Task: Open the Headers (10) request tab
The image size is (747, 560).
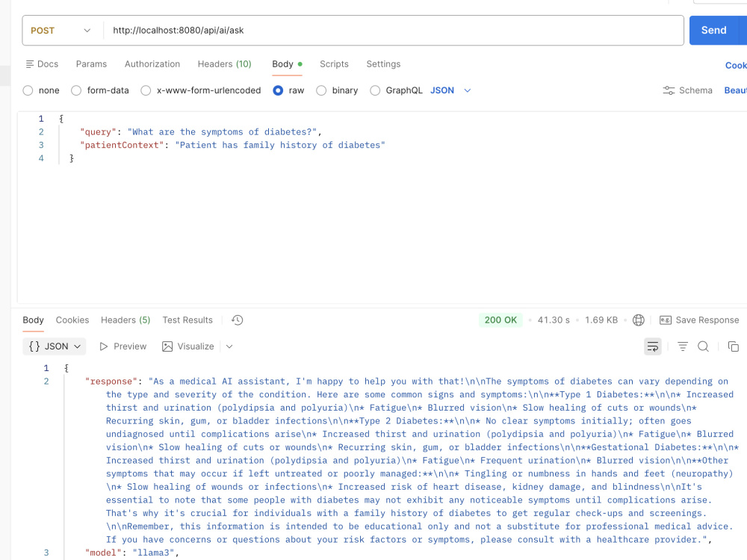Action: [x=224, y=63]
